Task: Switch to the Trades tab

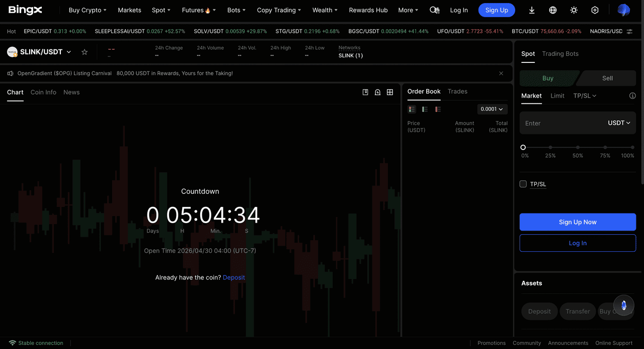Action: click(457, 91)
